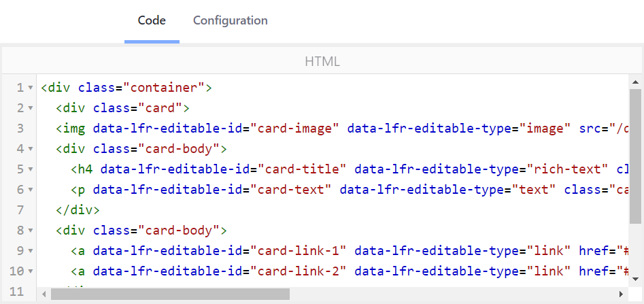Click the horizontal scrollbar left arrow
Viewport: 644px width, 304px height.
pyautogui.click(x=44, y=294)
